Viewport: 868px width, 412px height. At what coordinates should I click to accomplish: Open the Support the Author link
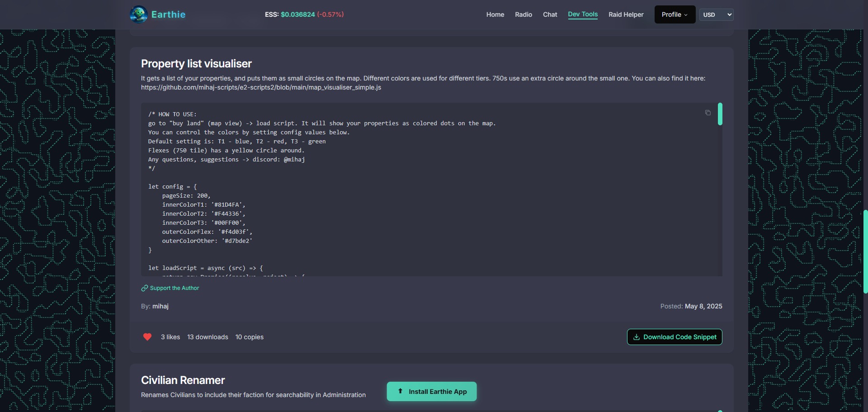pos(174,288)
